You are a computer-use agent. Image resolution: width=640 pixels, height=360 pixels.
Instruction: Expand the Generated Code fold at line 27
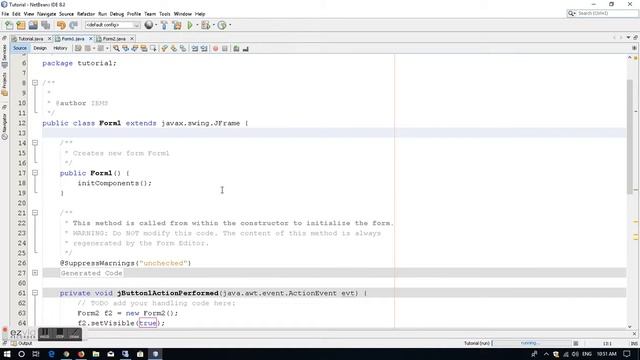tap(35, 273)
